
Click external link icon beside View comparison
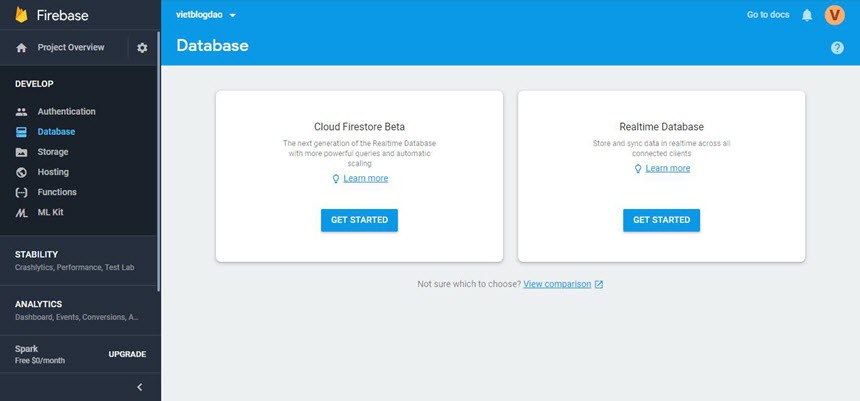pos(599,285)
